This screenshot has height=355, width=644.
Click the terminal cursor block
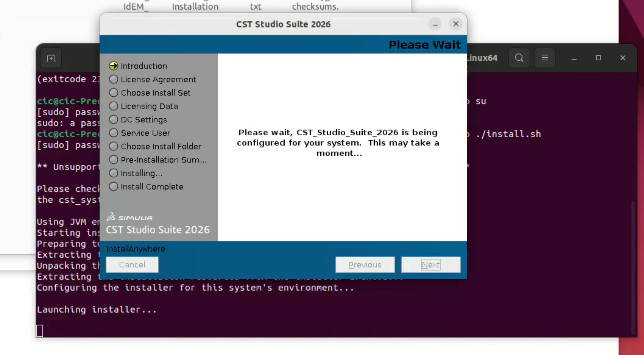point(40,331)
